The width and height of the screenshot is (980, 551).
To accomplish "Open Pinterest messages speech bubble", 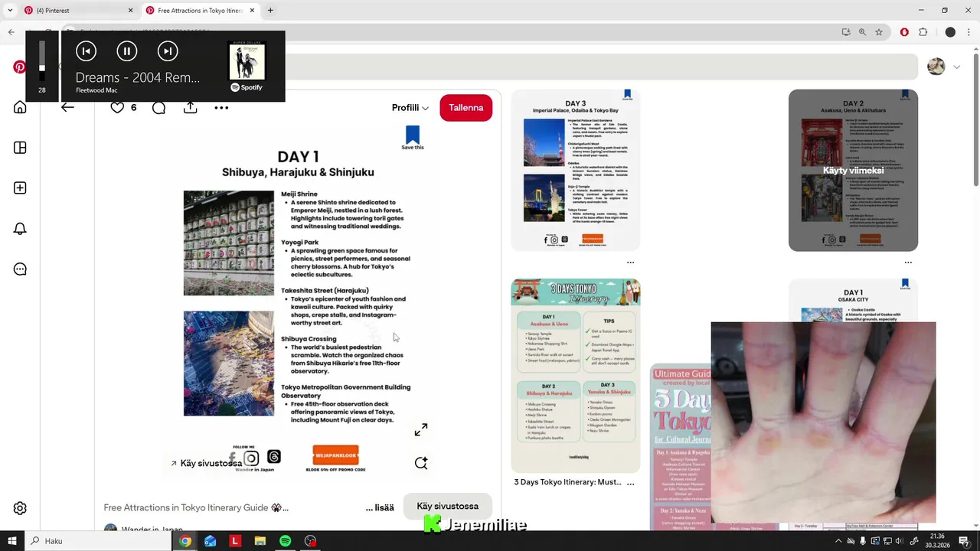I will (x=20, y=269).
